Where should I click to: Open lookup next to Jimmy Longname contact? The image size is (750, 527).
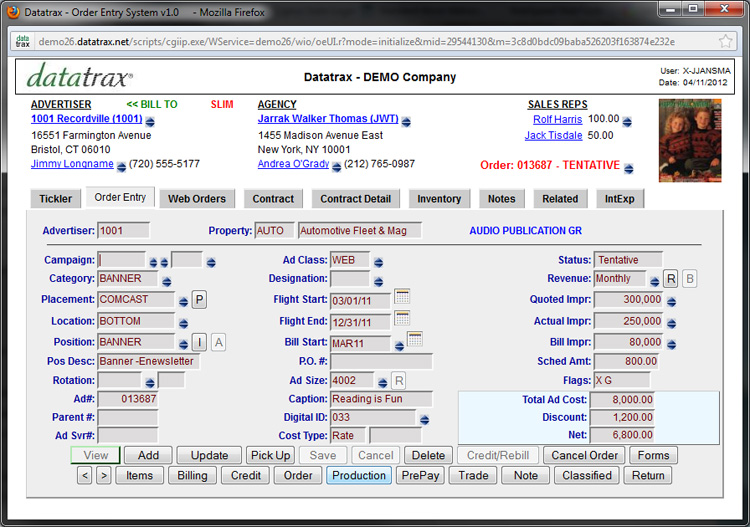coord(121,167)
